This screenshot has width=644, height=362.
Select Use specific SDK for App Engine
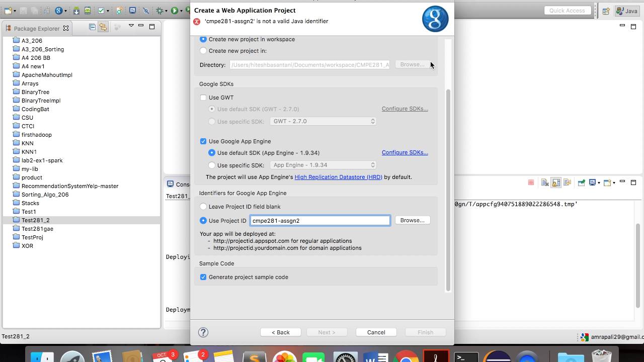click(212, 165)
